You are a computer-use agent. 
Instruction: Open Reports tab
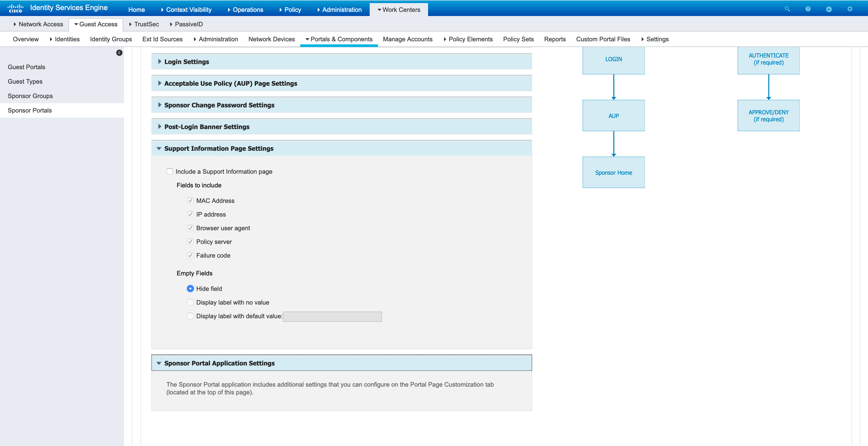pos(555,39)
